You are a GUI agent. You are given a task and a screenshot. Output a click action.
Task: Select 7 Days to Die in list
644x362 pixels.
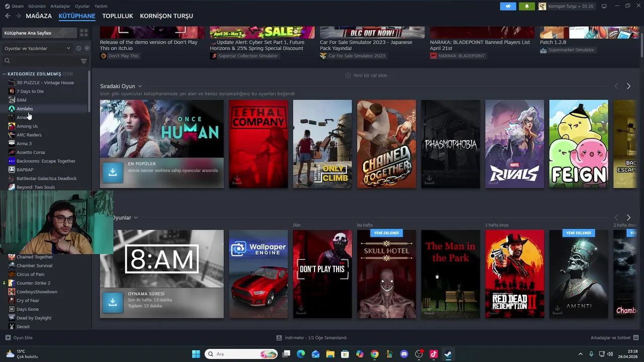tap(30, 91)
